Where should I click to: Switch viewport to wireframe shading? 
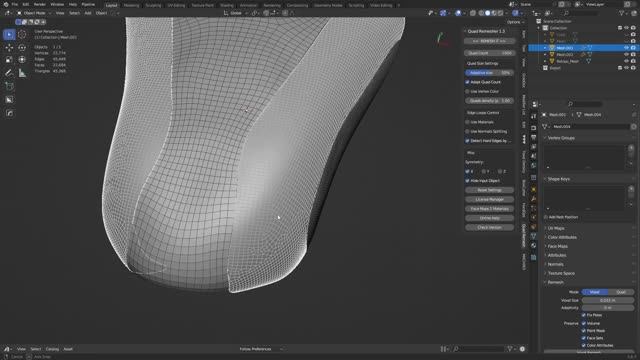[x=481, y=13]
